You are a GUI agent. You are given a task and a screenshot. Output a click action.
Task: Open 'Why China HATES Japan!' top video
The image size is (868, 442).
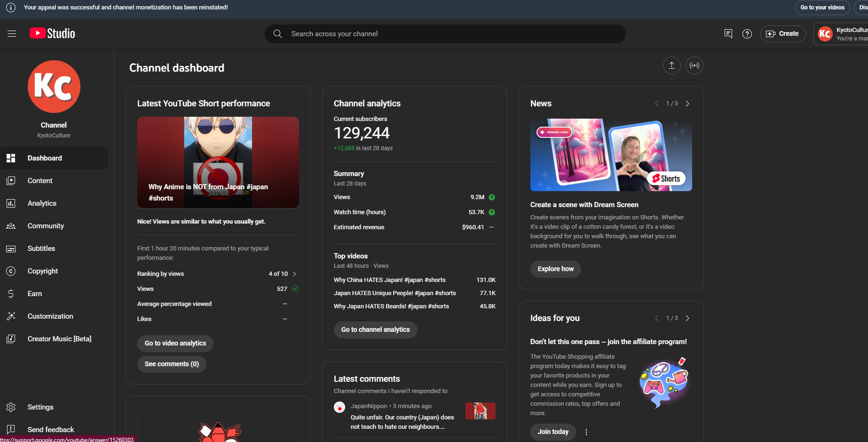pyautogui.click(x=390, y=280)
